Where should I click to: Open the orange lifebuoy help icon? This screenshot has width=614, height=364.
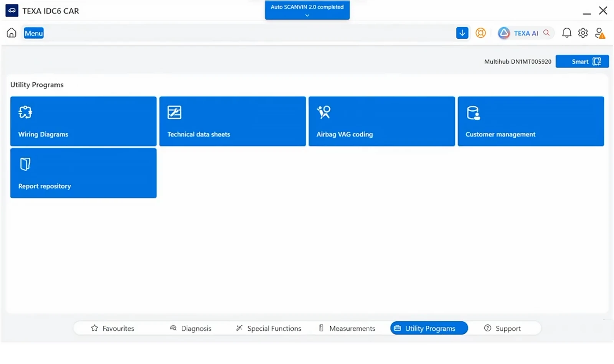pos(480,33)
